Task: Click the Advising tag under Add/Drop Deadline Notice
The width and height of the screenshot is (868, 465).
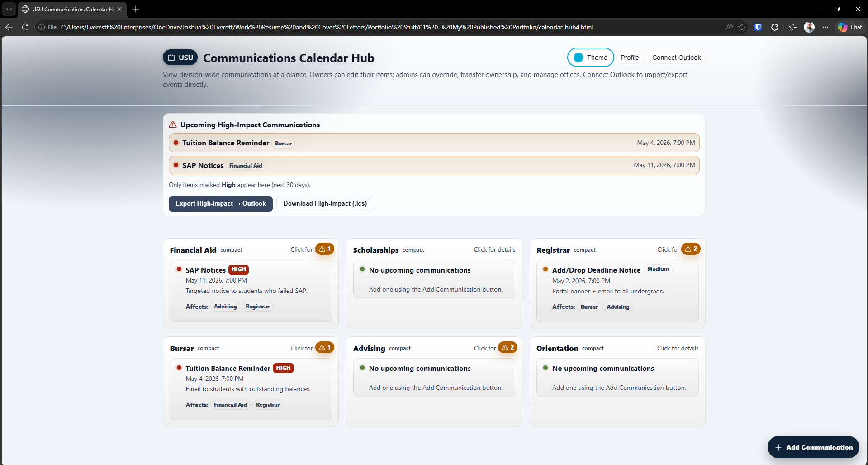Action: (x=618, y=307)
